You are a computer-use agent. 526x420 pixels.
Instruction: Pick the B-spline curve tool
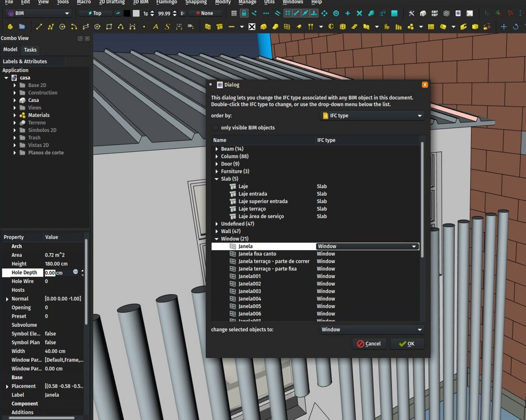(x=121, y=27)
